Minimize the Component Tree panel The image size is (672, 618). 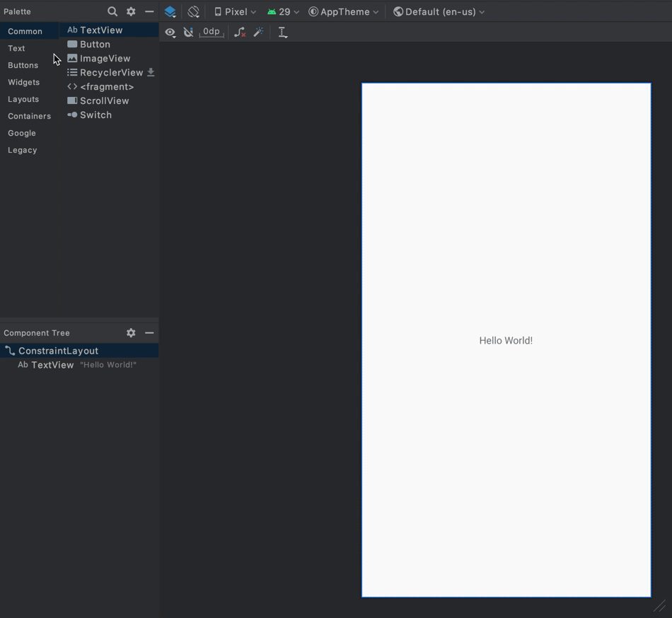pyautogui.click(x=149, y=333)
